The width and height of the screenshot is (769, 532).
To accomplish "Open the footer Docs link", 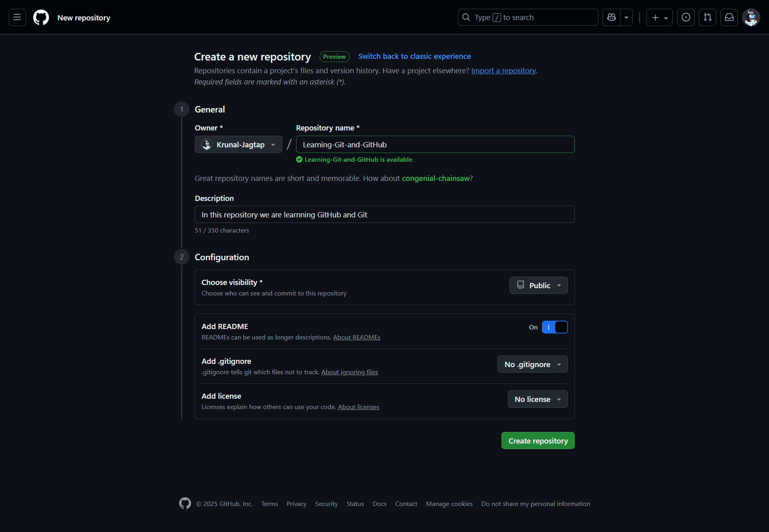I will point(379,504).
